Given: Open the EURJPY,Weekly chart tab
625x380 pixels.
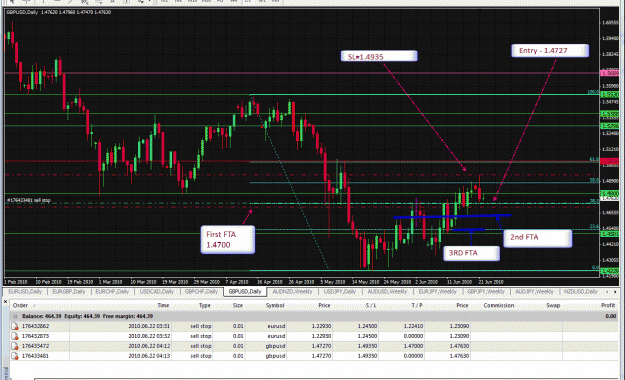Looking at the screenshot, I should click(437, 292).
